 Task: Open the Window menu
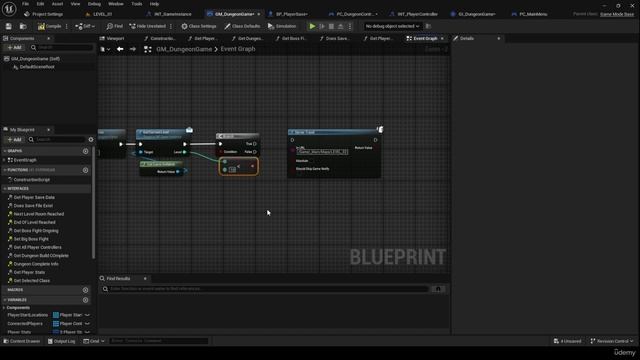pyautogui.click(x=116, y=4)
